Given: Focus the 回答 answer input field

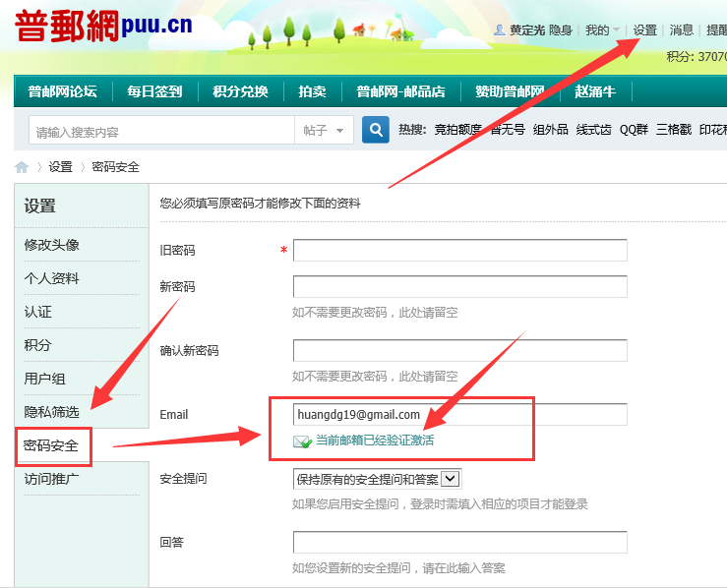Looking at the screenshot, I should pyautogui.click(x=460, y=542).
